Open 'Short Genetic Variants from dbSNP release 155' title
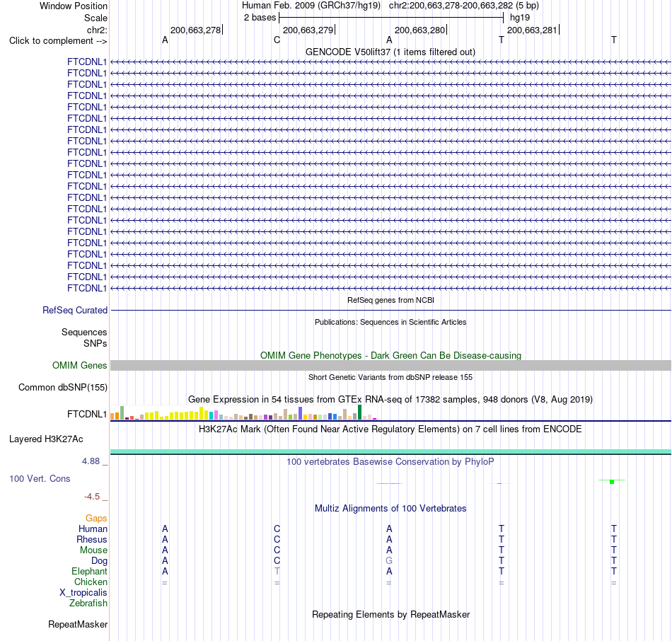 coord(390,377)
